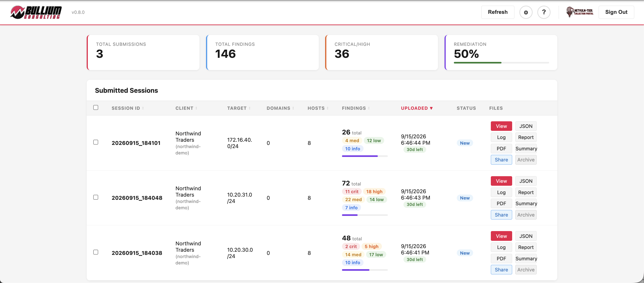Sort by Session ID column
Viewport: 644px width, 283px height.
click(x=128, y=108)
